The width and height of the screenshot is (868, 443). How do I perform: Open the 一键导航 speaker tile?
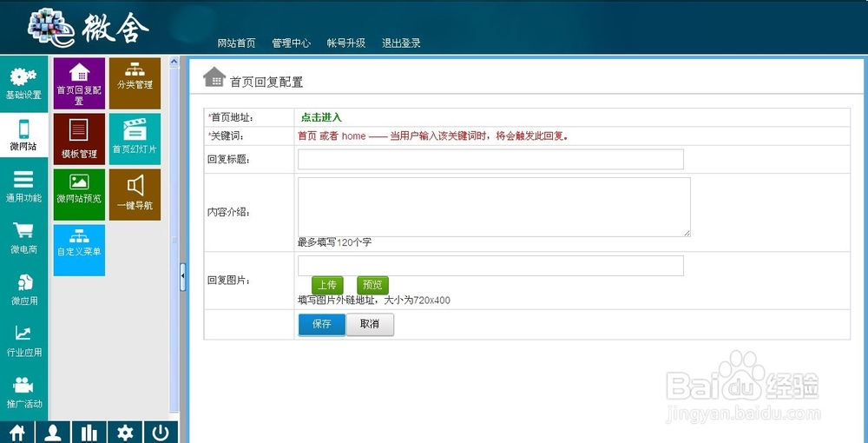click(135, 195)
